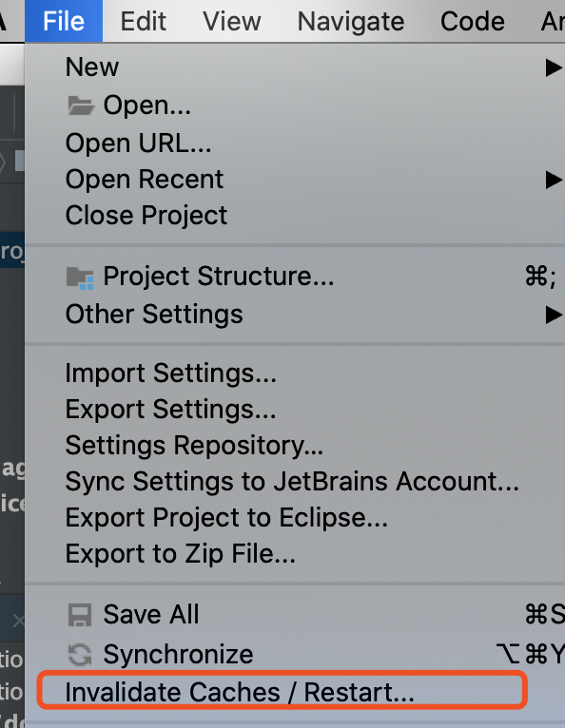The width and height of the screenshot is (565, 728).
Task: Choose Sync Settings to JetBrains Account...
Action: pyautogui.click(x=292, y=482)
